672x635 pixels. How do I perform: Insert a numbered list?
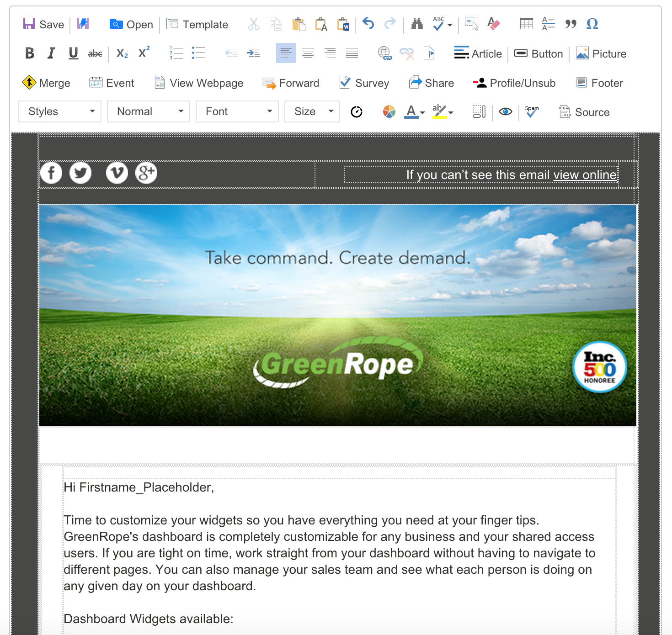tap(176, 53)
